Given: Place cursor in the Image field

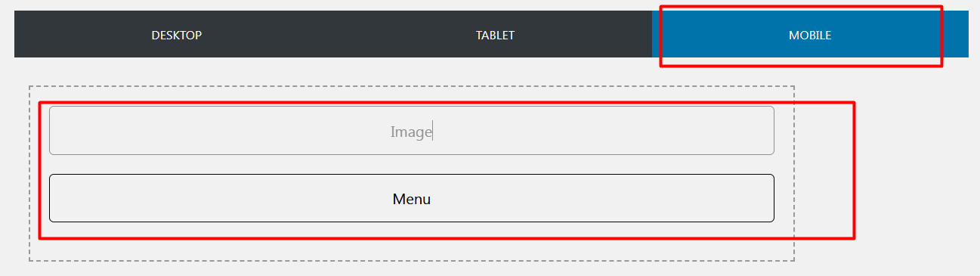Looking at the screenshot, I should [x=412, y=131].
